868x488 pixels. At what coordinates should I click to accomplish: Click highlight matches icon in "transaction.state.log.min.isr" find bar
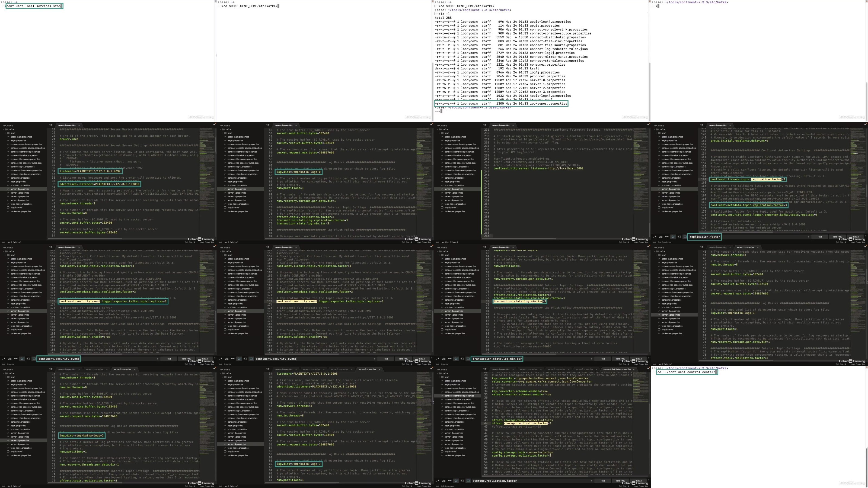pos(468,359)
